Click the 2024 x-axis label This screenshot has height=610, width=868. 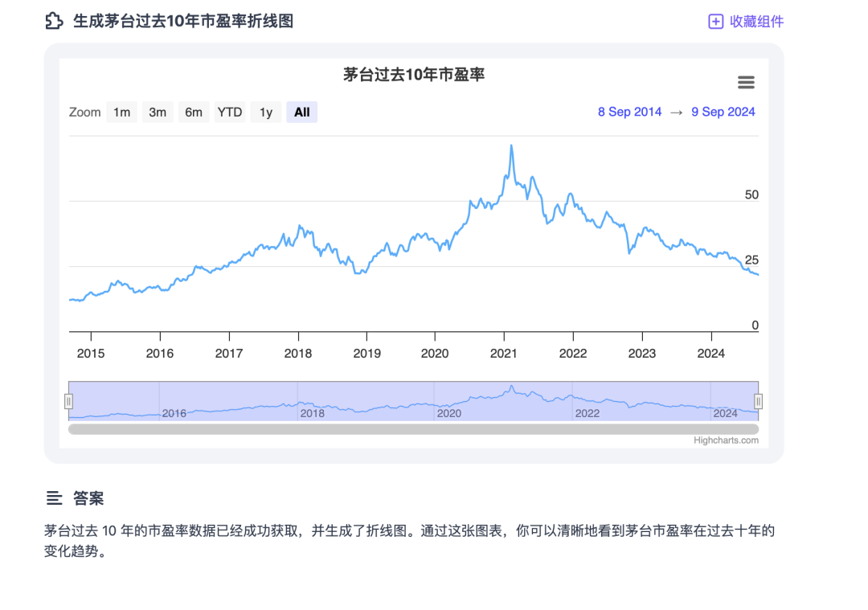711,354
